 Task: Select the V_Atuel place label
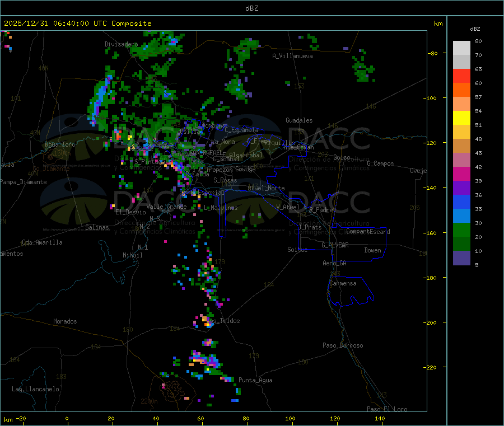click(x=288, y=207)
